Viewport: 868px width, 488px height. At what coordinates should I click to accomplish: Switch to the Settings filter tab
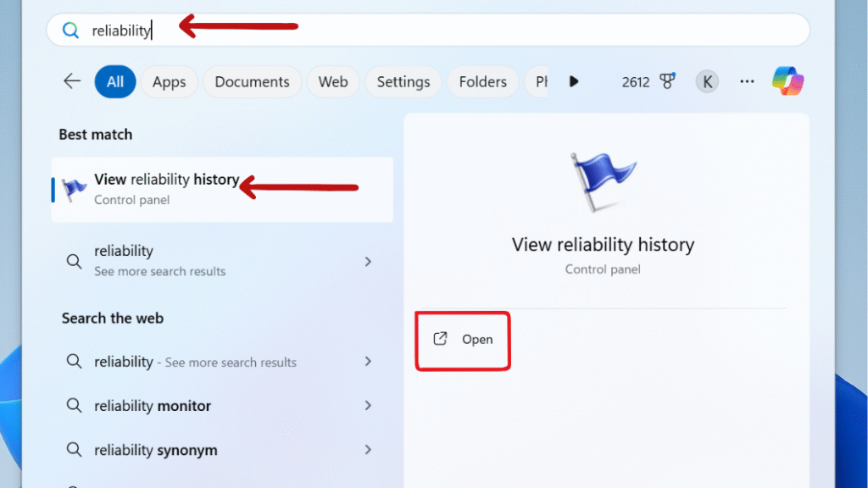tap(403, 82)
